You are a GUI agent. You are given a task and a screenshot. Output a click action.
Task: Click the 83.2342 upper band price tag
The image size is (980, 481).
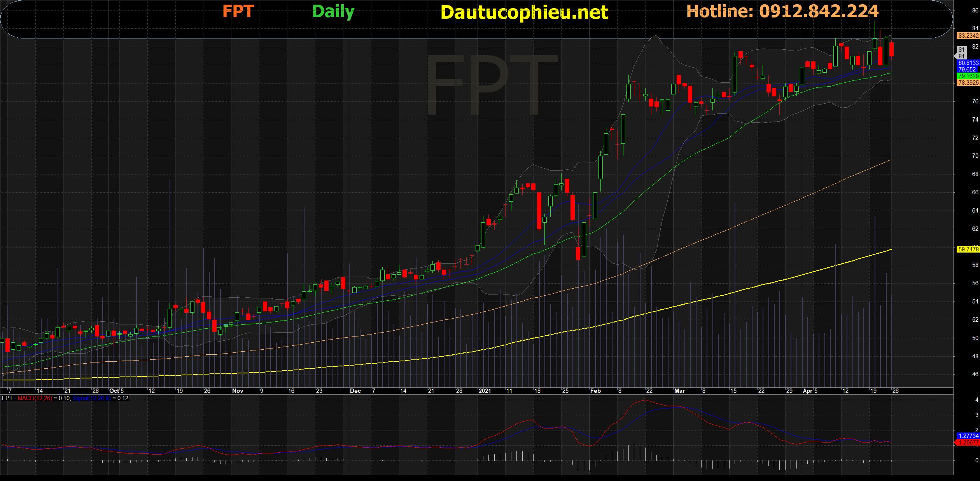[x=968, y=36]
